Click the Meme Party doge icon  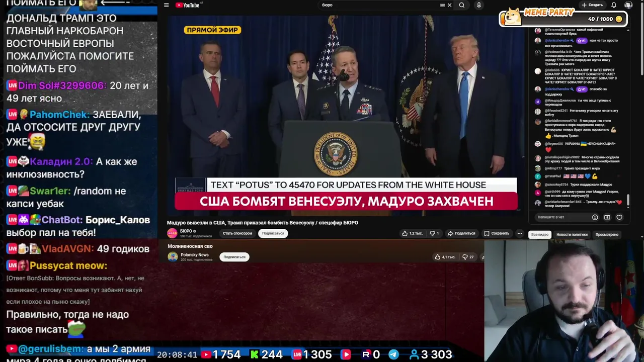point(513,16)
